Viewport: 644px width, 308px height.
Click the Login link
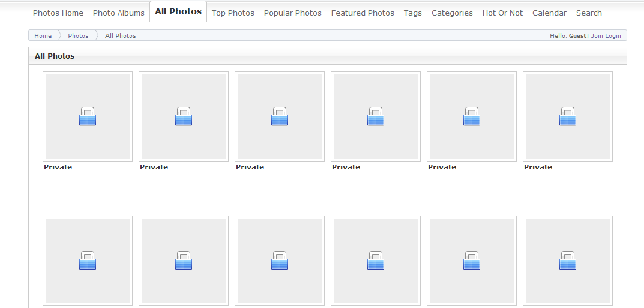(x=613, y=36)
